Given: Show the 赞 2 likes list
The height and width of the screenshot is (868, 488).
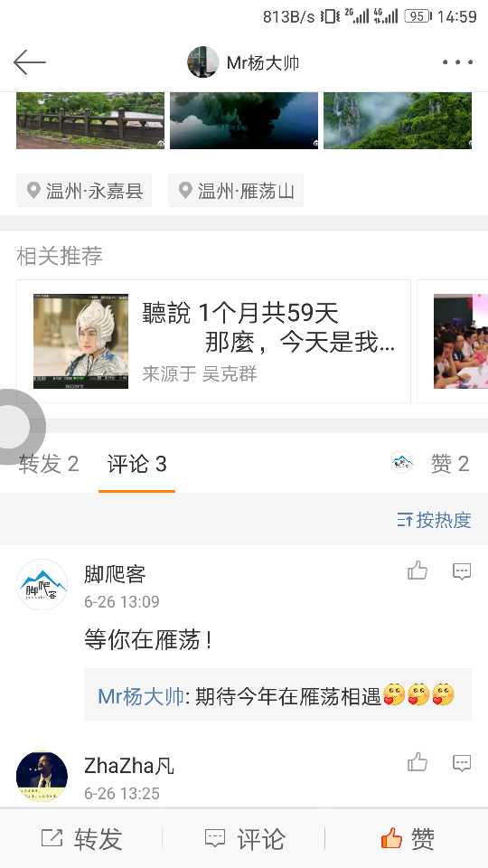Looking at the screenshot, I should click(449, 463).
